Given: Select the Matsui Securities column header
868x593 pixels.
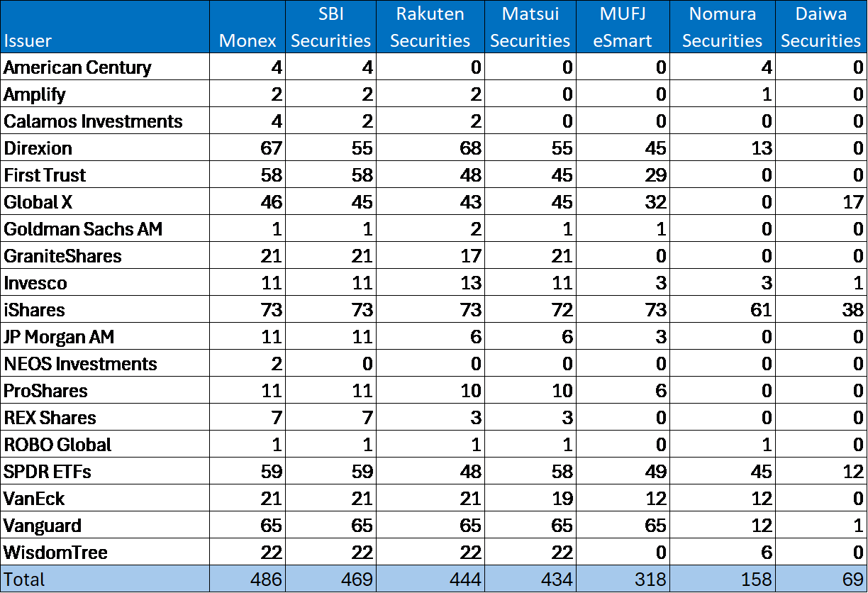Looking at the screenshot, I should pyautogui.click(x=530, y=26).
